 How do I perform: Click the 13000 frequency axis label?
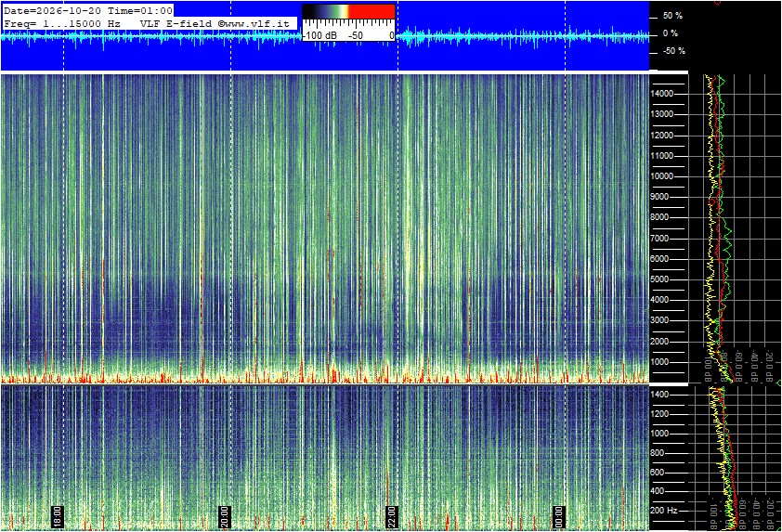662,114
